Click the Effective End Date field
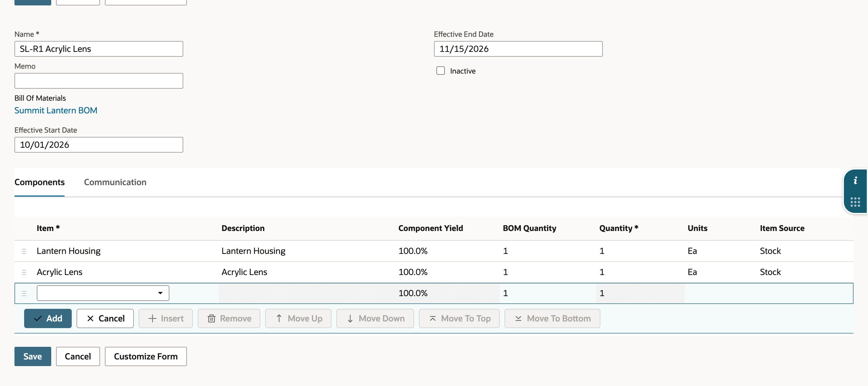This screenshot has height=386, width=868. click(518, 49)
